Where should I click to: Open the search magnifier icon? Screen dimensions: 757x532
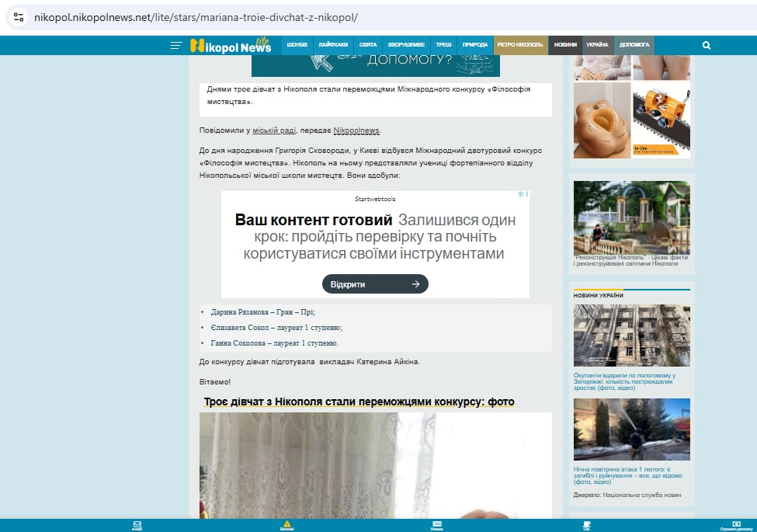tap(707, 45)
